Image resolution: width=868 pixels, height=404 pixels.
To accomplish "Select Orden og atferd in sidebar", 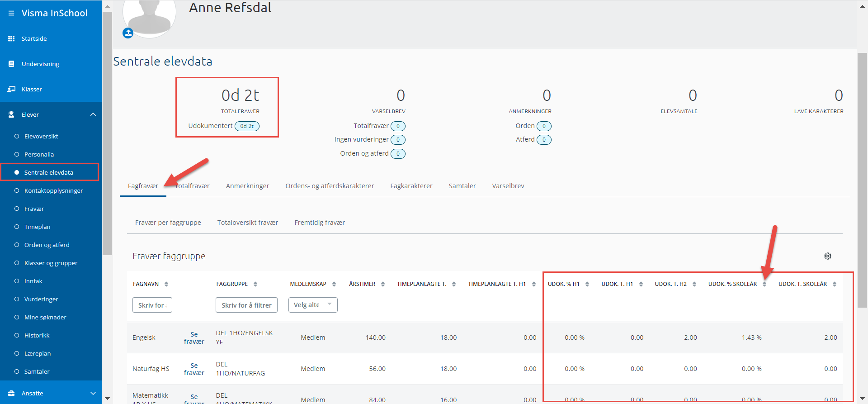I will point(47,245).
